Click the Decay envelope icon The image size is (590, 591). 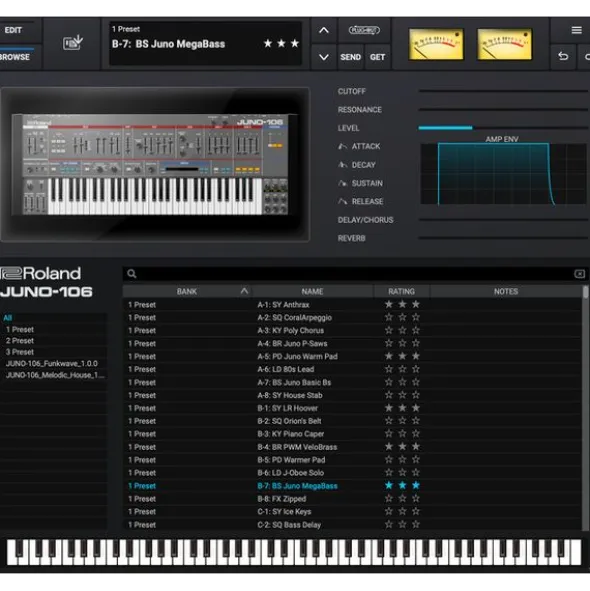click(x=342, y=165)
